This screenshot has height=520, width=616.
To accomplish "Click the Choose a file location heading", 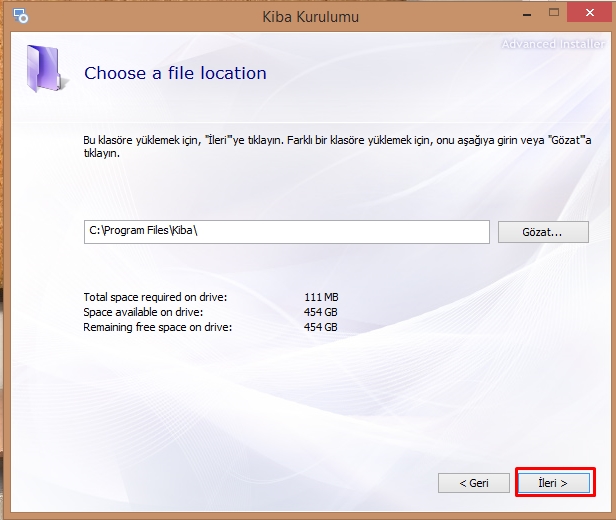I will [x=175, y=73].
